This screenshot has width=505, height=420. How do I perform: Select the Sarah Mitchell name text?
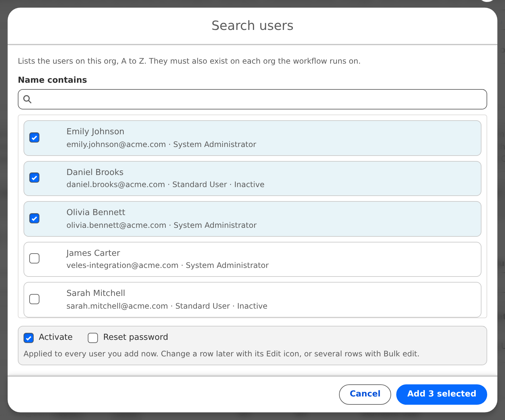pyautogui.click(x=96, y=293)
